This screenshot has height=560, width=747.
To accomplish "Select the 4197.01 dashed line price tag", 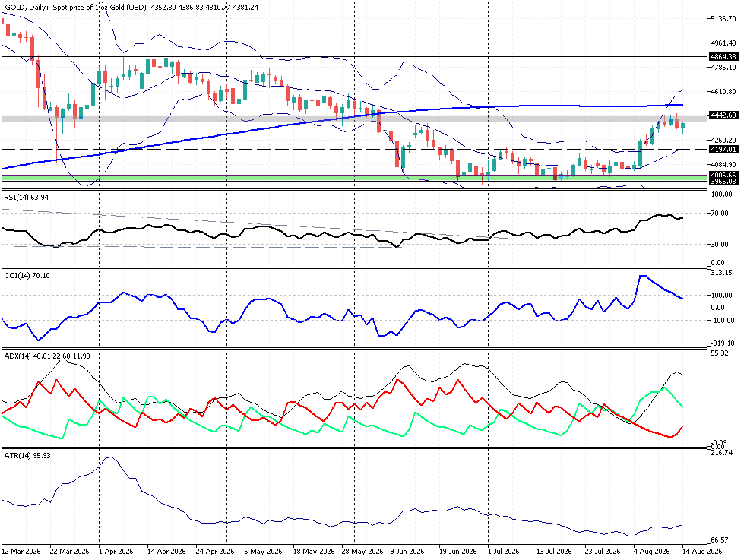I will click(x=723, y=150).
